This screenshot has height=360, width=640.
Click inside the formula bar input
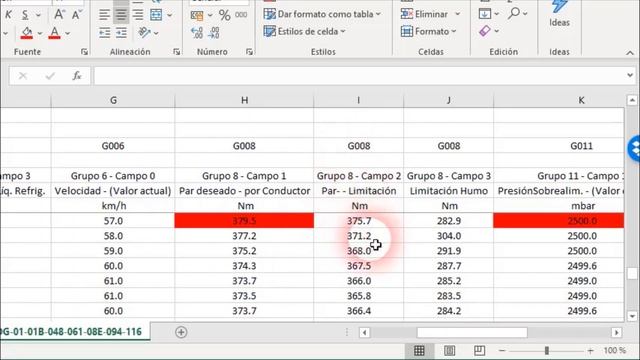(x=359, y=76)
